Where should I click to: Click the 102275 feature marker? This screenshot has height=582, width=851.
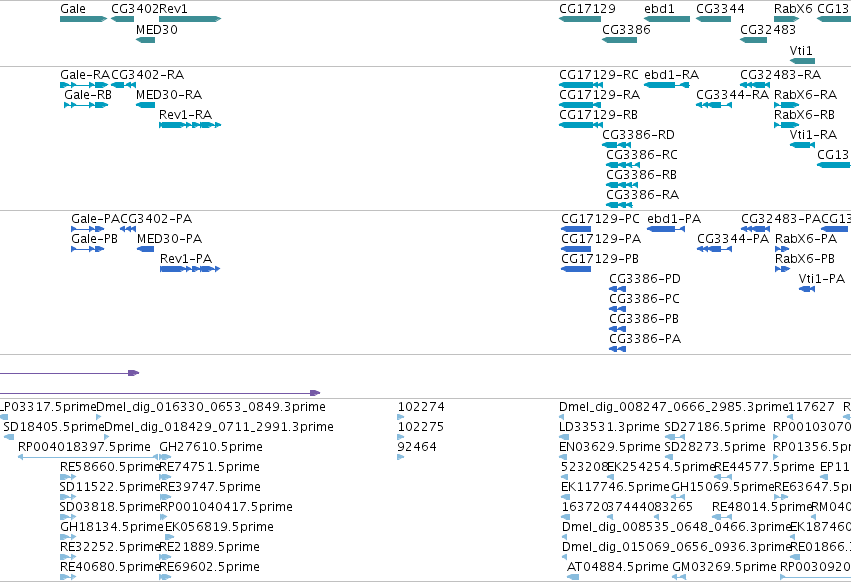tap(401, 437)
